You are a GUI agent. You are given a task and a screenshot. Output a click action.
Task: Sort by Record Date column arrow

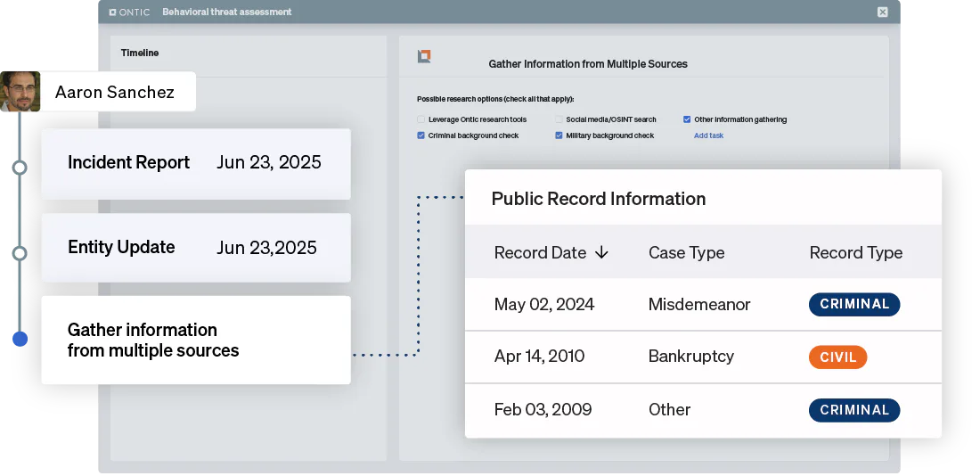601,252
